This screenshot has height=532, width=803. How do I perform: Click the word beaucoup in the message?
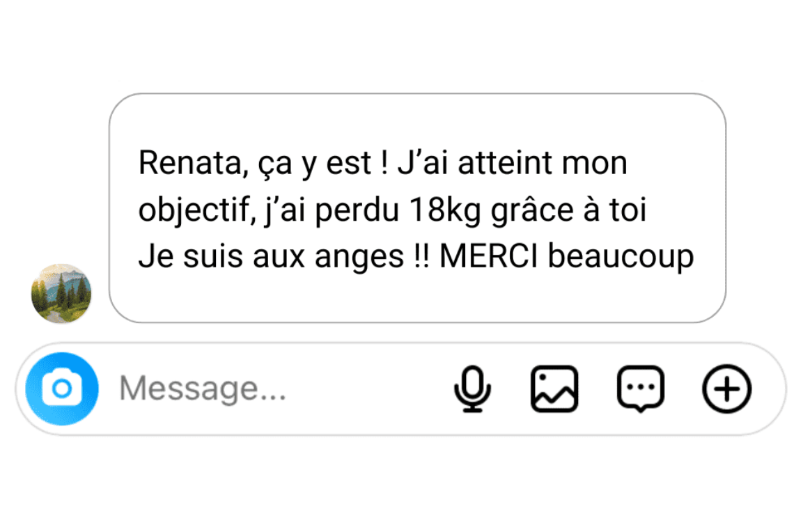[x=621, y=257]
